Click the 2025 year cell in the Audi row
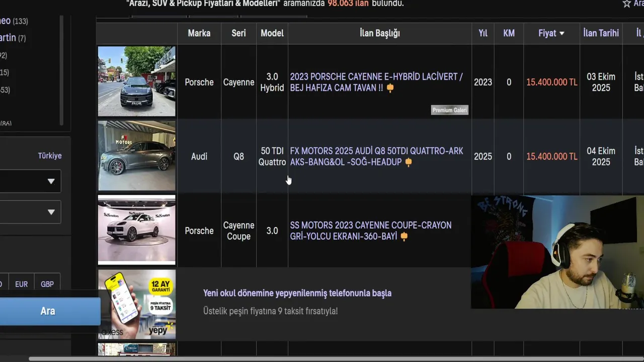 tap(483, 156)
